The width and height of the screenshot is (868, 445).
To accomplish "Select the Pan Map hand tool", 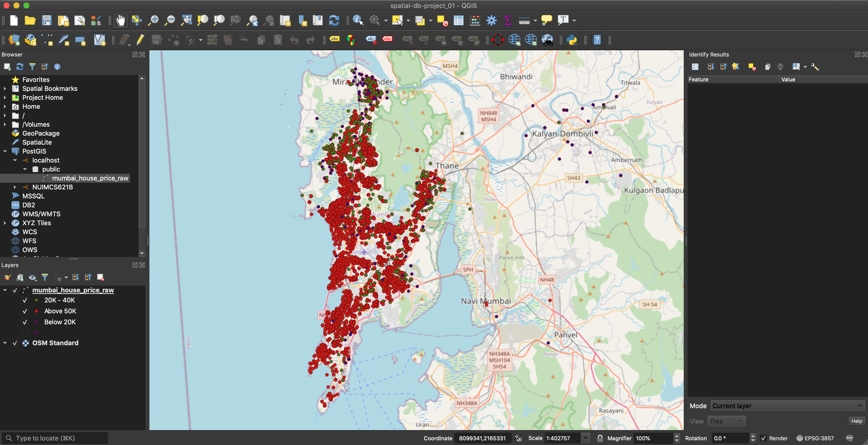I will (120, 21).
